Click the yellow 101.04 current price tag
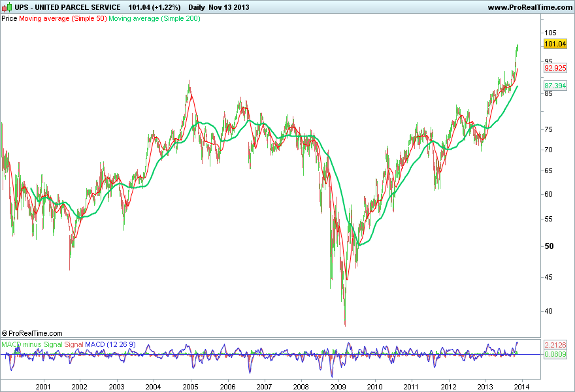Viewport: 575px width, 392px height. click(555, 44)
